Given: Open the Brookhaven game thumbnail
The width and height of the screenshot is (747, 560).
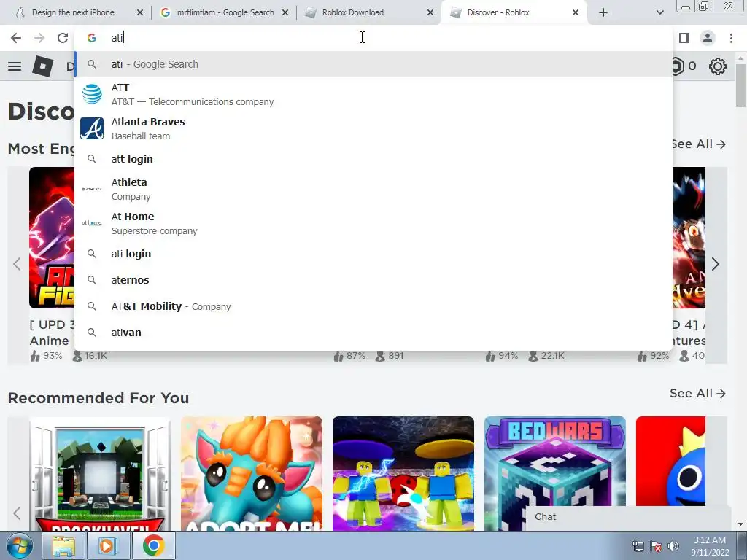Looking at the screenshot, I should tap(99, 474).
